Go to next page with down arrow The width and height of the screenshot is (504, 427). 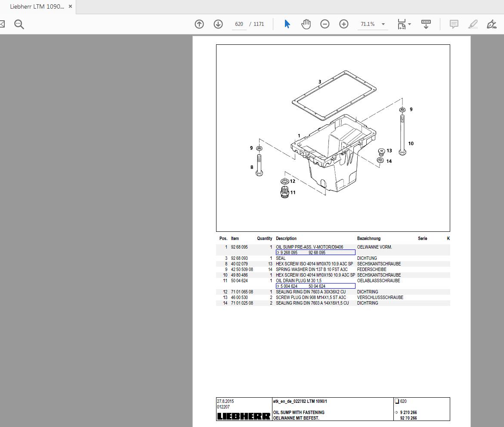[218, 24]
